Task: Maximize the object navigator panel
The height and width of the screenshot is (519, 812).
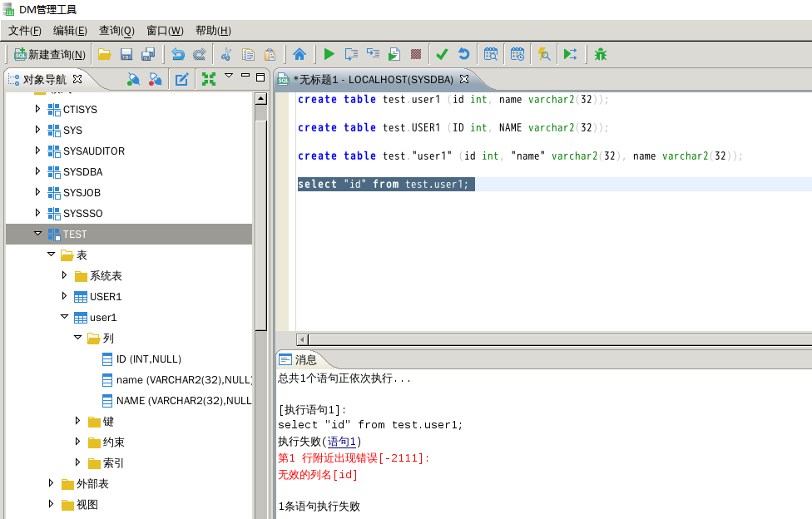Action: (x=260, y=77)
